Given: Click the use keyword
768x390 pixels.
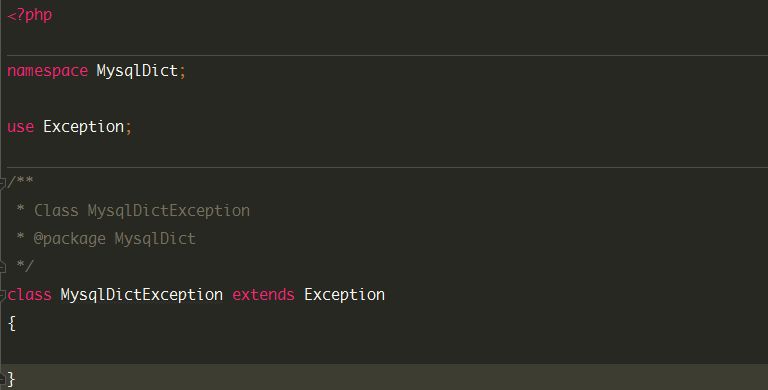Looking at the screenshot, I should 21,127.
